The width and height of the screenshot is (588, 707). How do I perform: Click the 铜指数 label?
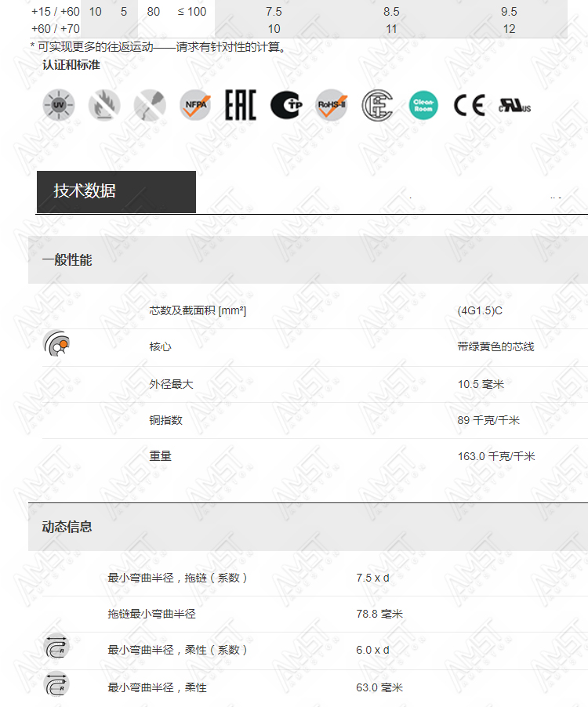(x=165, y=420)
